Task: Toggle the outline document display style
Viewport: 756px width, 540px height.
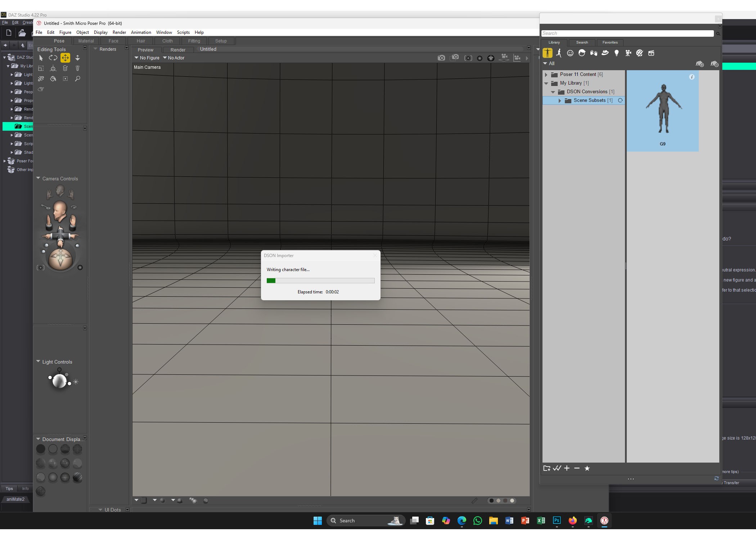Action: pyautogui.click(x=53, y=449)
